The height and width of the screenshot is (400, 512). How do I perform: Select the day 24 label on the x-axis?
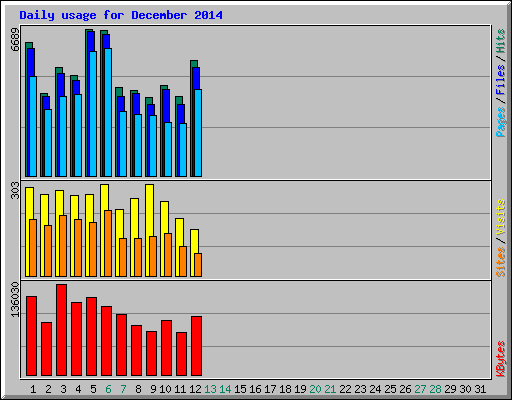click(x=375, y=389)
